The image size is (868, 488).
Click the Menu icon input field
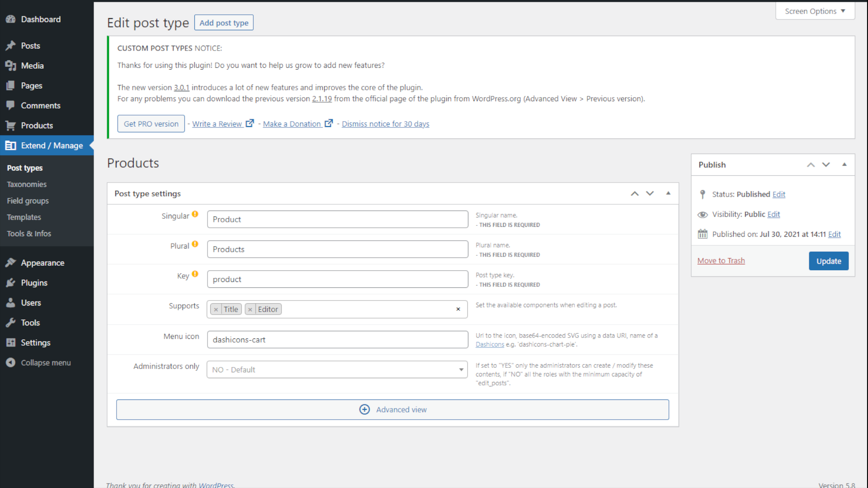[337, 340]
